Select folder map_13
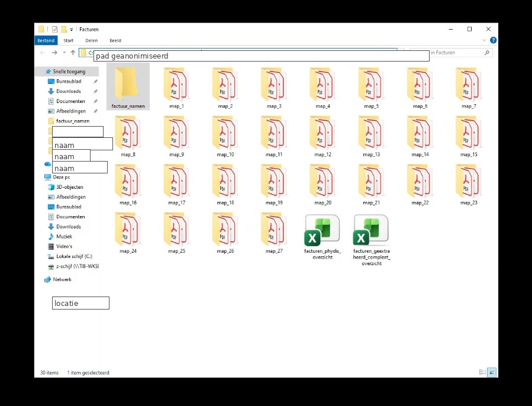The height and width of the screenshot is (406, 532). (371, 136)
